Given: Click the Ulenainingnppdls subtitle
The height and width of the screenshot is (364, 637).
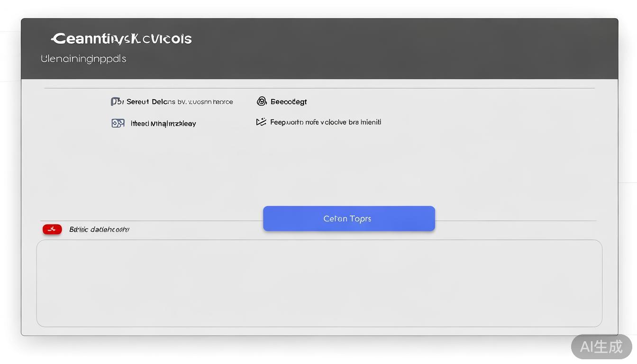Looking at the screenshot, I should 83,59.
